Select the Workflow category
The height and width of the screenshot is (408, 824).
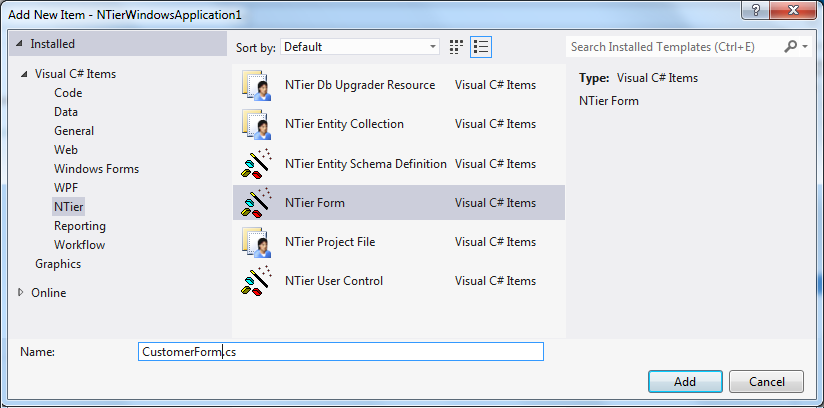click(x=79, y=245)
